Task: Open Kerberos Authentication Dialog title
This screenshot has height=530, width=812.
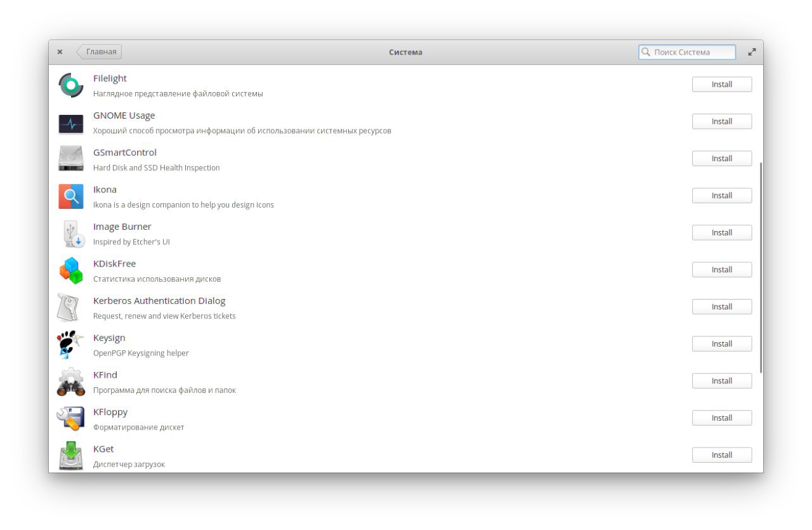Action: click(159, 301)
